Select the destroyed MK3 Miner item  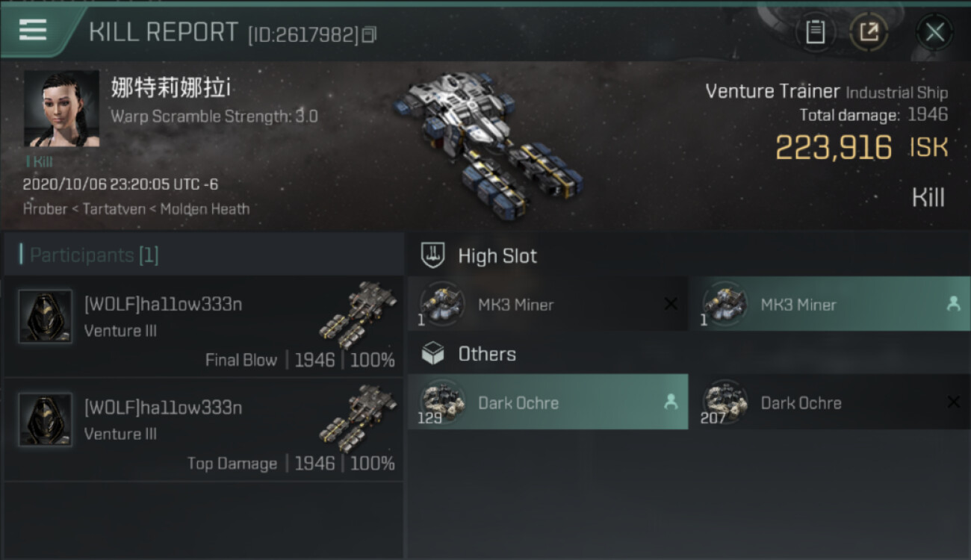(547, 304)
